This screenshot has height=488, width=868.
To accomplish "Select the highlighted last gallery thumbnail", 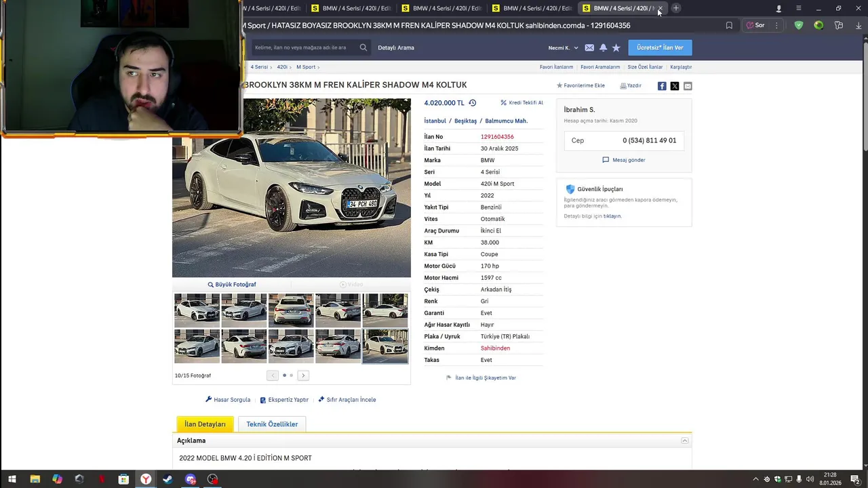I will tap(385, 346).
